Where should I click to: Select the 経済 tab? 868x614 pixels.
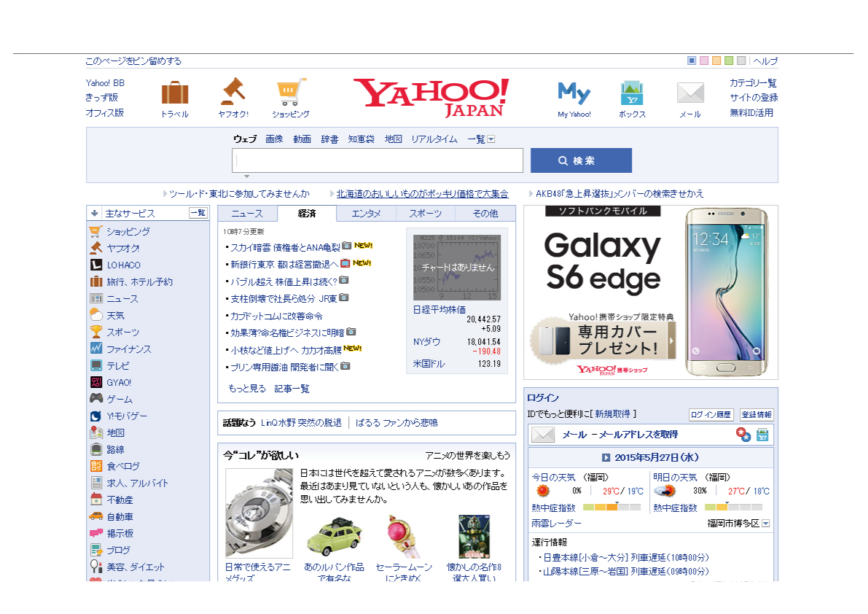(x=307, y=214)
